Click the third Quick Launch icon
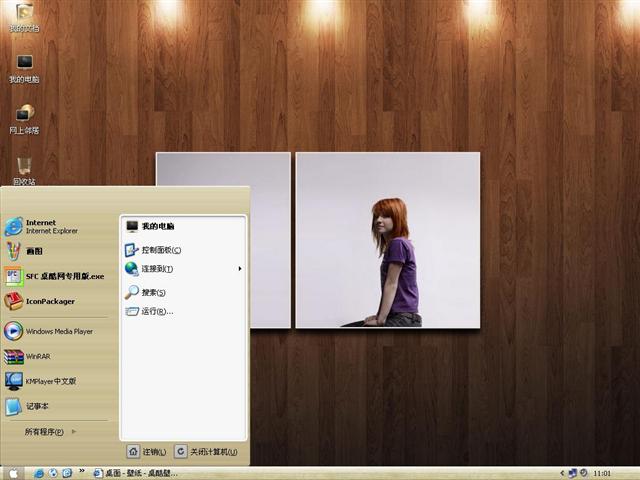 pos(67,473)
